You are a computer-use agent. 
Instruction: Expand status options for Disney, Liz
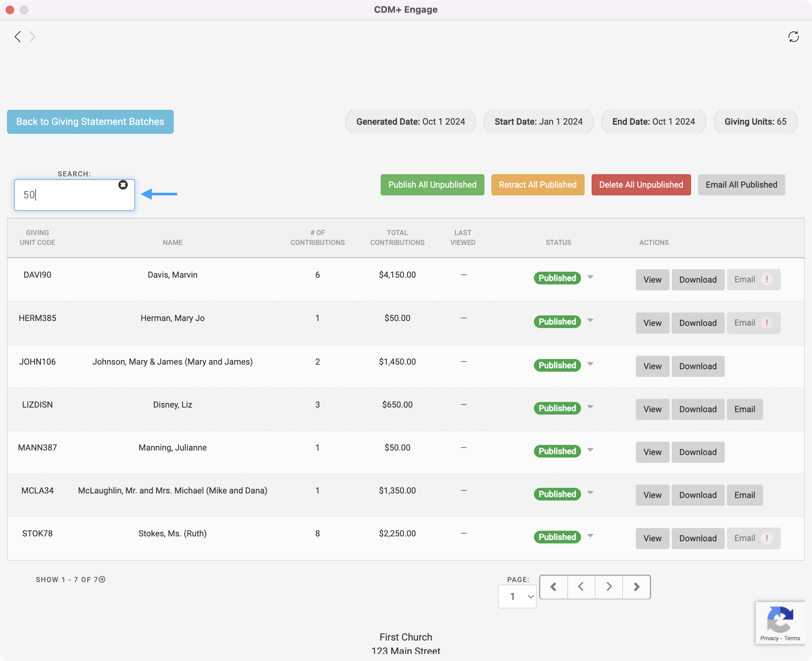point(590,407)
